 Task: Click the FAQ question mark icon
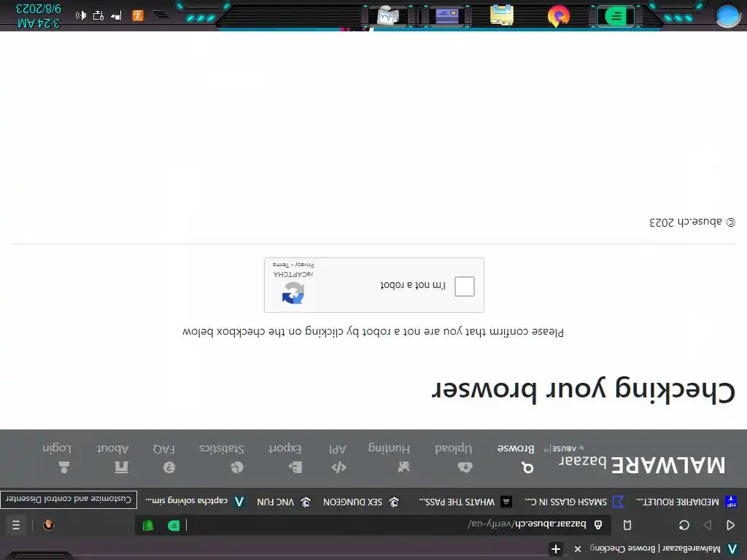(x=169, y=467)
